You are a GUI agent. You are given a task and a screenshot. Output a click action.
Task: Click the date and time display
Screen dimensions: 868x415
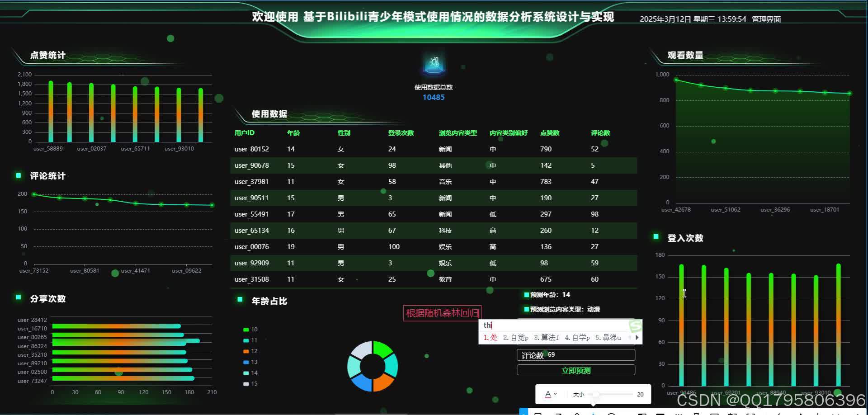coord(693,19)
